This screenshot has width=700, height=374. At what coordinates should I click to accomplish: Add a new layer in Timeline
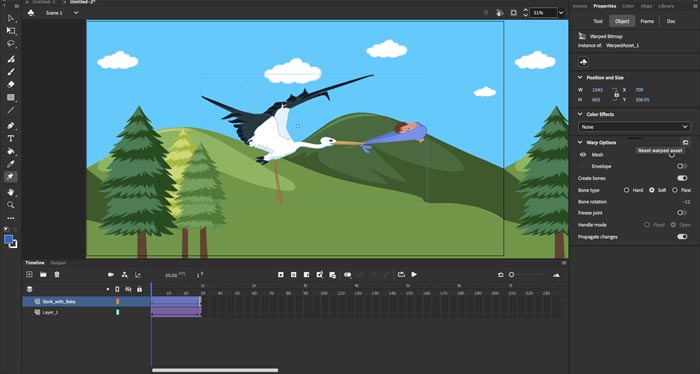click(x=29, y=274)
